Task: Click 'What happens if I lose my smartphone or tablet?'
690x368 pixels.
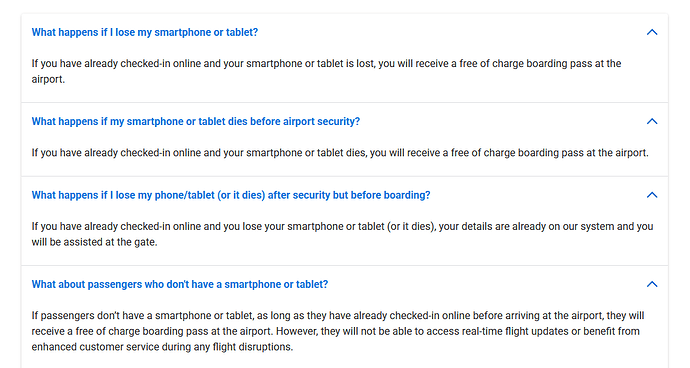Action: pos(145,33)
